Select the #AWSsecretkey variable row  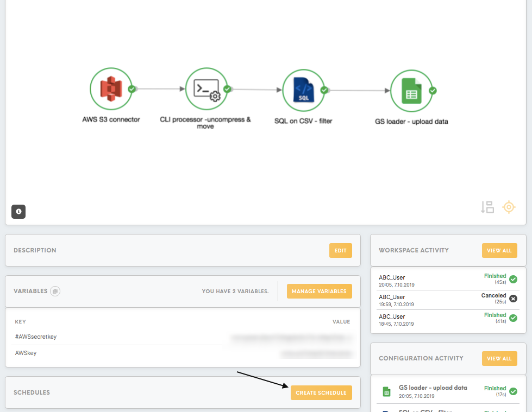point(183,337)
